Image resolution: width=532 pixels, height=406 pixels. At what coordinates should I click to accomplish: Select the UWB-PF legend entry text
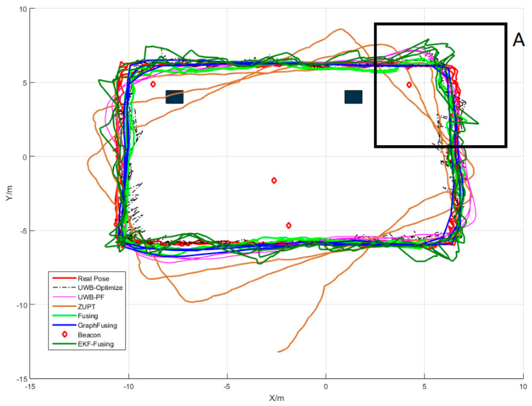tap(91, 297)
